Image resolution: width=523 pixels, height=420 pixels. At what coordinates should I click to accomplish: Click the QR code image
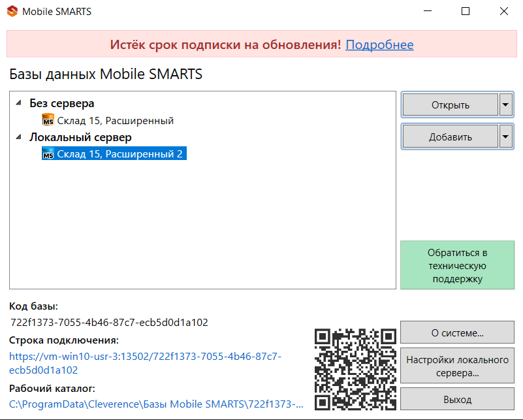(x=355, y=369)
